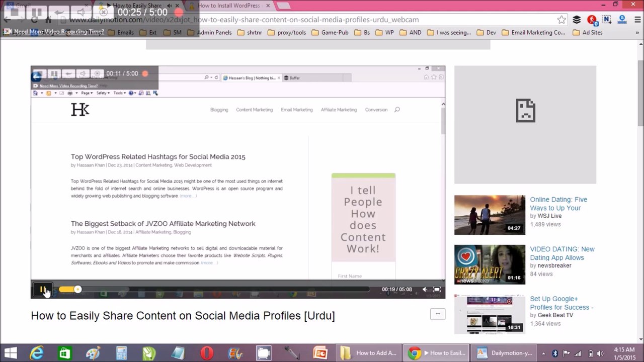This screenshot has width=644, height=362.
Task: Click the Bluetooth tray icon
Action: [x=555, y=353]
